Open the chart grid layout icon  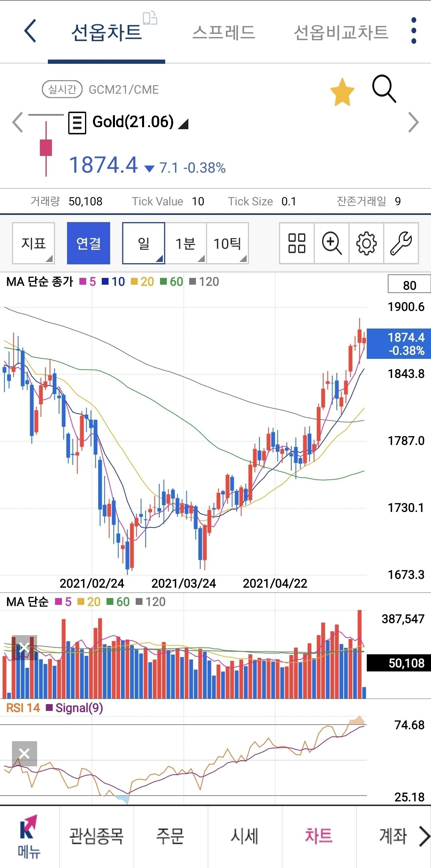(297, 243)
